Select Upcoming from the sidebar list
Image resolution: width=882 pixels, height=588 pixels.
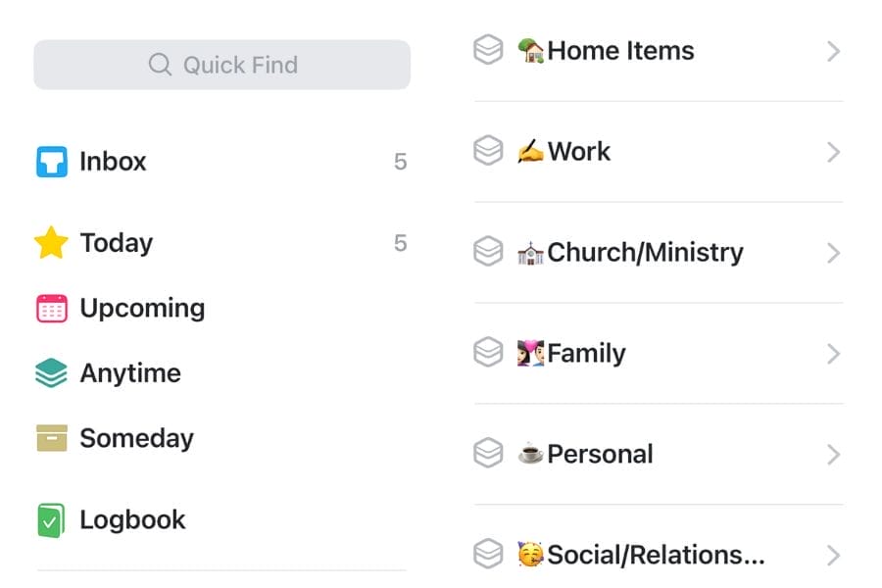142,308
